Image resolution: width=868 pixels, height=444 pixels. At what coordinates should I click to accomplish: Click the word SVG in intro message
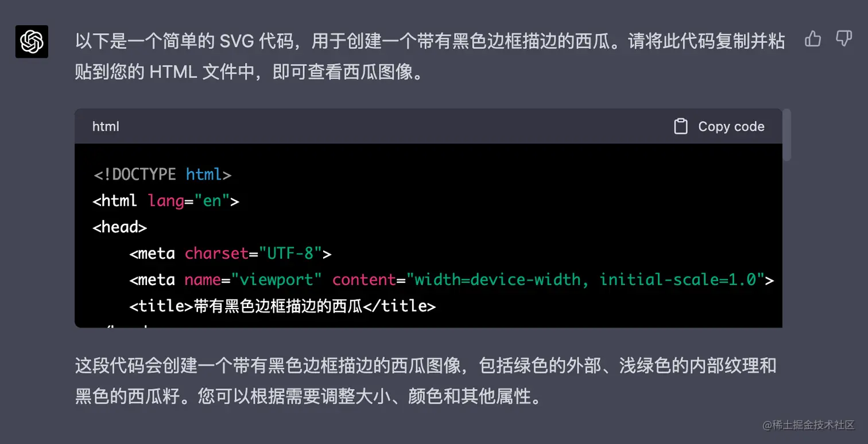point(234,41)
